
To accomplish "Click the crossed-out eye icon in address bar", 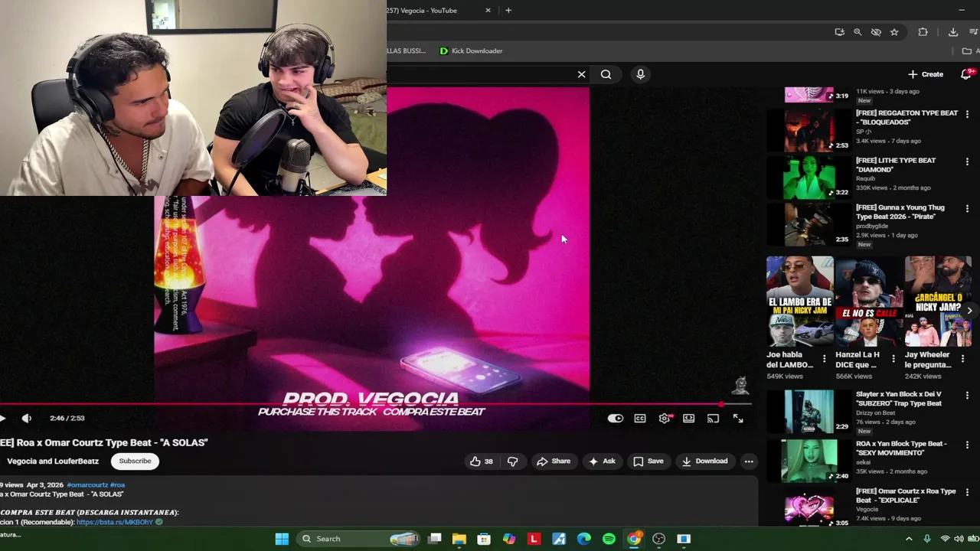I will (876, 32).
